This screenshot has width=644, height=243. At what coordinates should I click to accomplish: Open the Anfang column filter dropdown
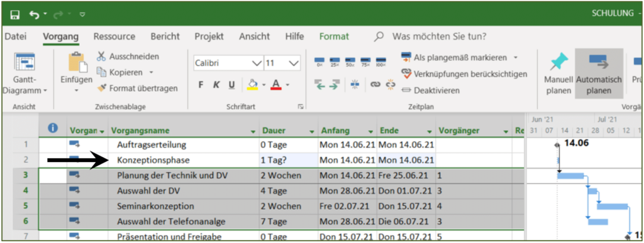[x=371, y=131]
